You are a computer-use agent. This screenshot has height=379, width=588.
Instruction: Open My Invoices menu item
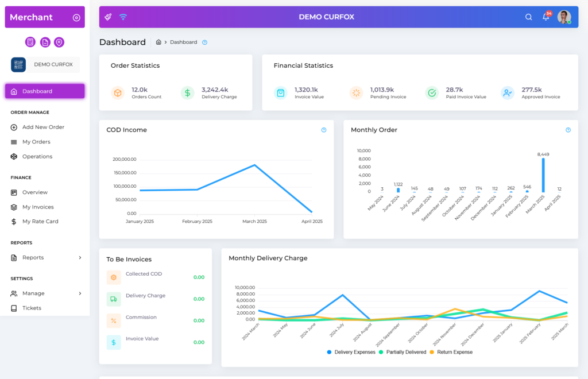coord(45,207)
